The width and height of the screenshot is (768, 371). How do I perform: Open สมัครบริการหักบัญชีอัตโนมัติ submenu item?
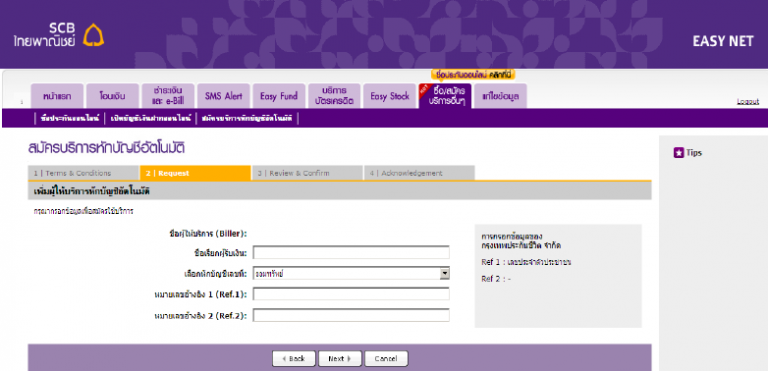247,118
